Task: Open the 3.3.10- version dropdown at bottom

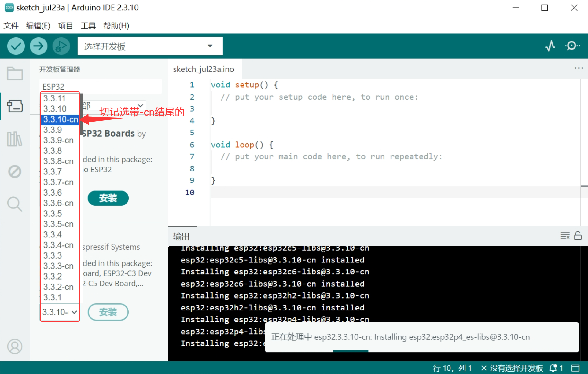Action: click(60, 312)
